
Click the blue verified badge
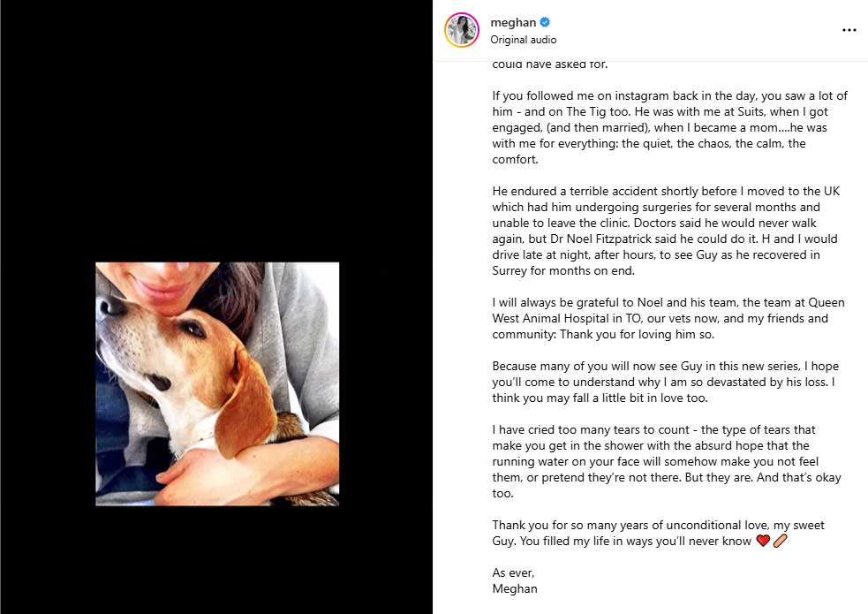(545, 22)
